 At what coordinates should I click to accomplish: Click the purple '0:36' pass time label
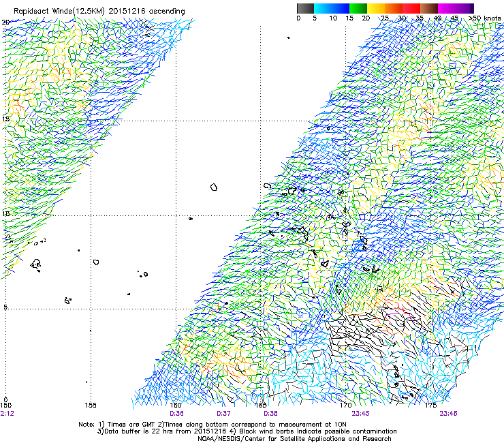(x=177, y=414)
